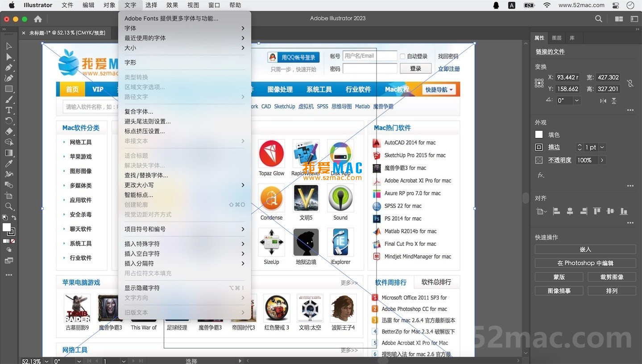Choose 字形 from the Type menu
Image resolution: width=642 pixels, height=364 pixels.
click(x=184, y=62)
